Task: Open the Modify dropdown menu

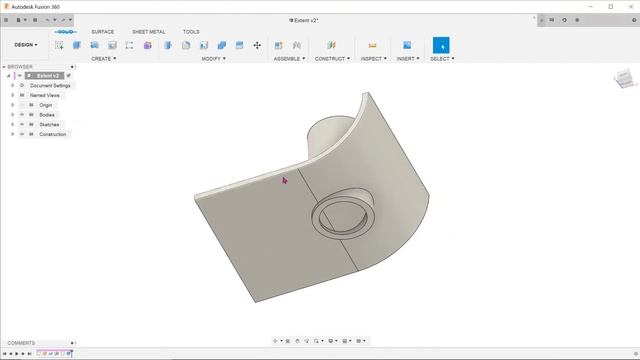Action: point(213,59)
